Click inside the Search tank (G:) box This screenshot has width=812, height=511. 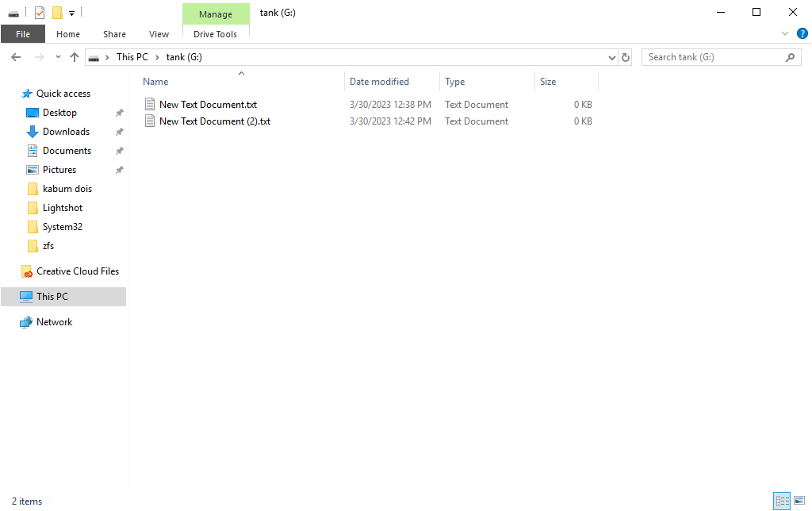point(714,56)
